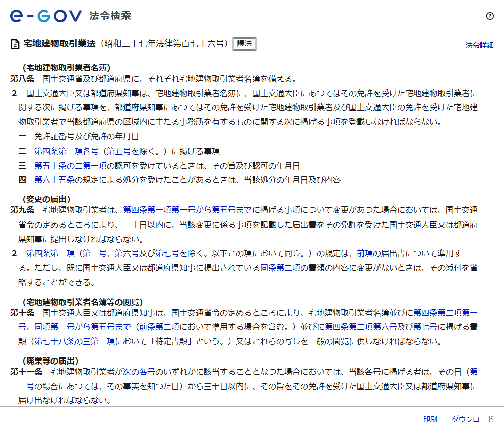Click the ダウンロード link
The height and width of the screenshot is (433, 504).
pyautogui.click(x=473, y=419)
